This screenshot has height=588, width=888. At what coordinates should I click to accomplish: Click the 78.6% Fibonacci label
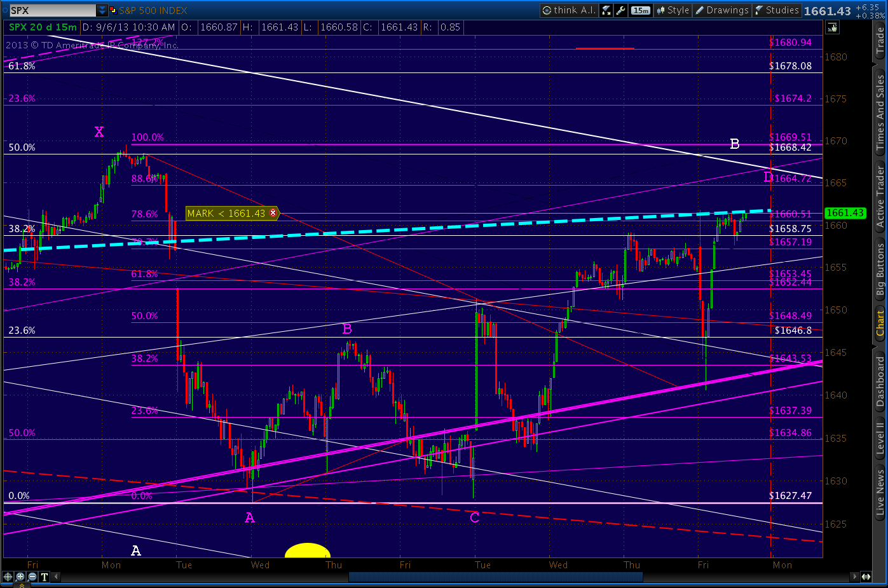[145, 214]
